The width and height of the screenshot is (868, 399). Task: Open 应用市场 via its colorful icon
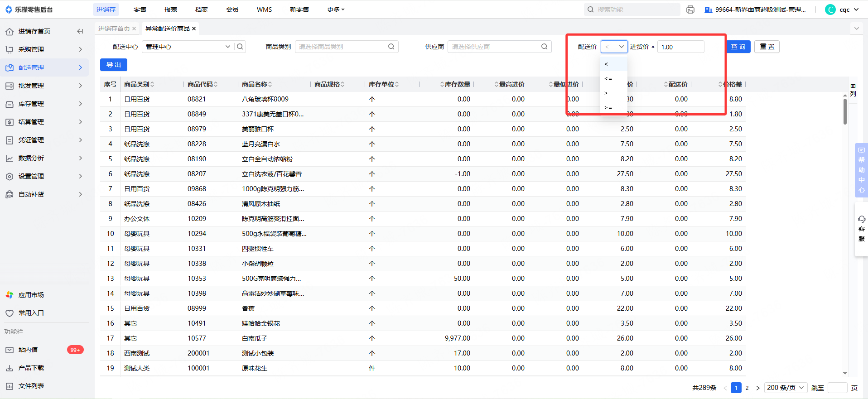coord(10,295)
